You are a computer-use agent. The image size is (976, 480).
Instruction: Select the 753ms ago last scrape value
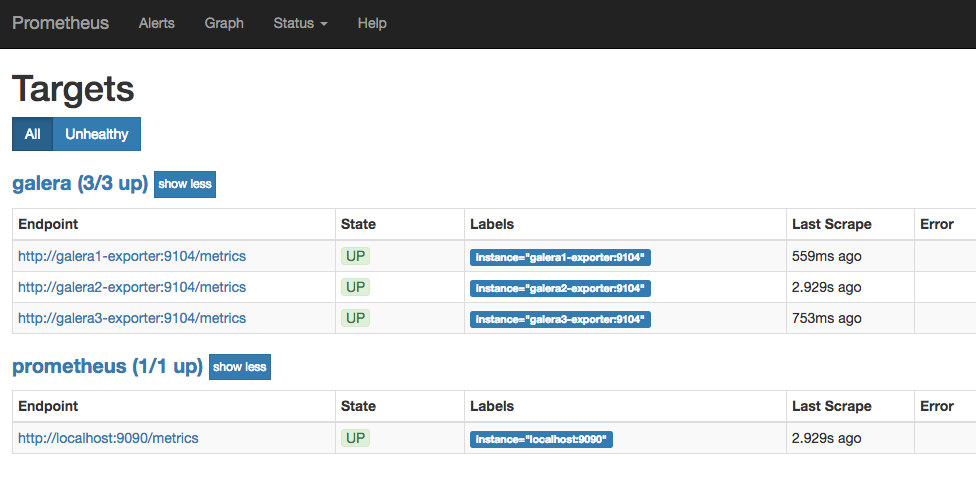click(x=827, y=318)
